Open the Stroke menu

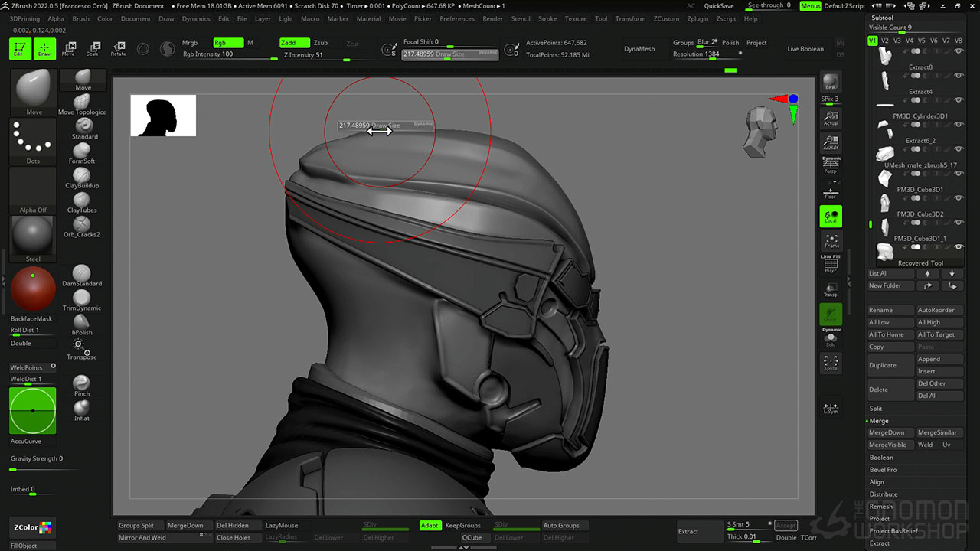[x=547, y=18]
